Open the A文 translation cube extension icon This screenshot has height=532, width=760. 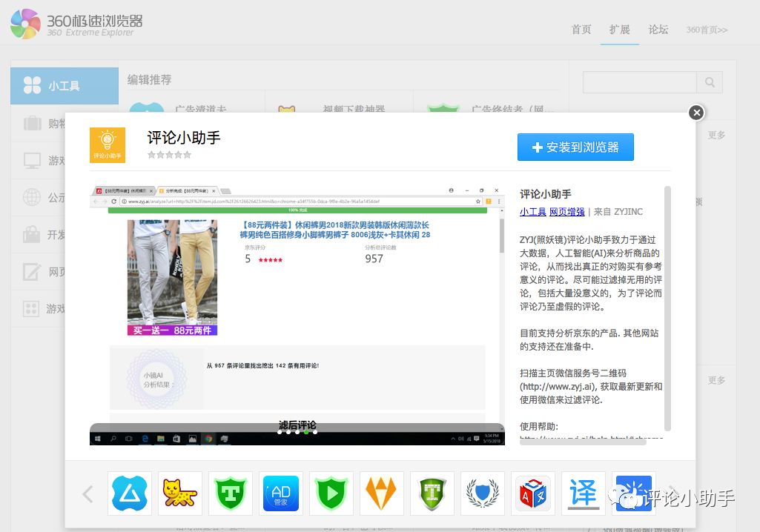(532, 493)
